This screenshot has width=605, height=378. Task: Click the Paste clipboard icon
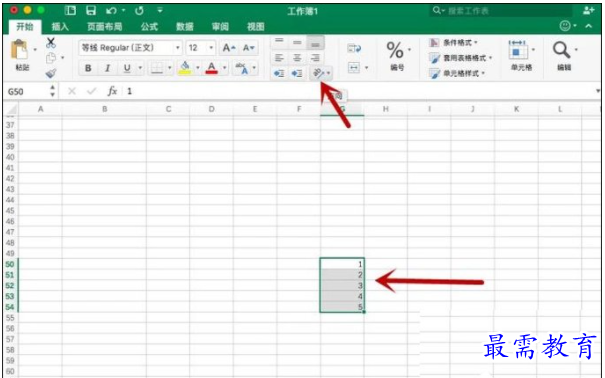(x=19, y=50)
